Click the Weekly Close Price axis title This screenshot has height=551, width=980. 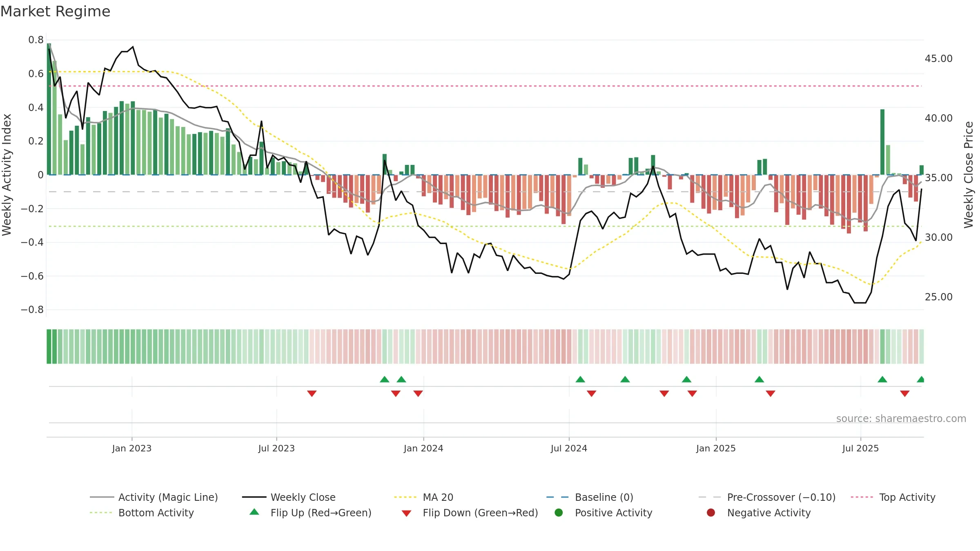click(969, 175)
